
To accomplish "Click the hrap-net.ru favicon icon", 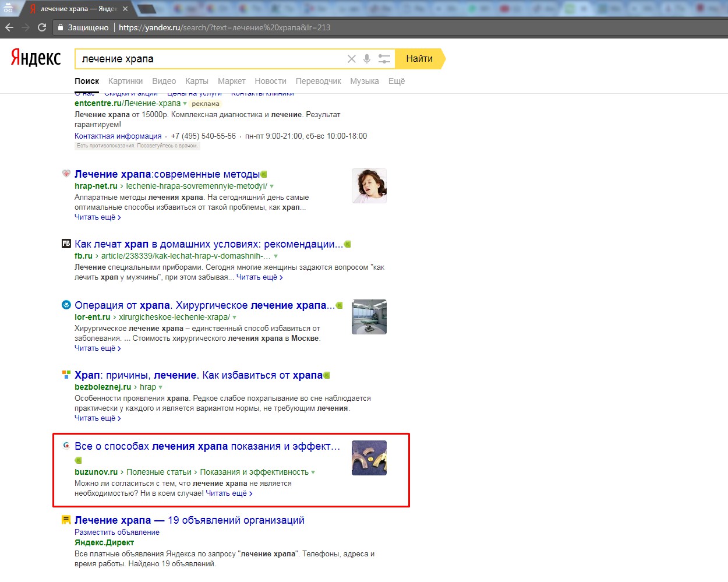I will pyautogui.click(x=66, y=174).
